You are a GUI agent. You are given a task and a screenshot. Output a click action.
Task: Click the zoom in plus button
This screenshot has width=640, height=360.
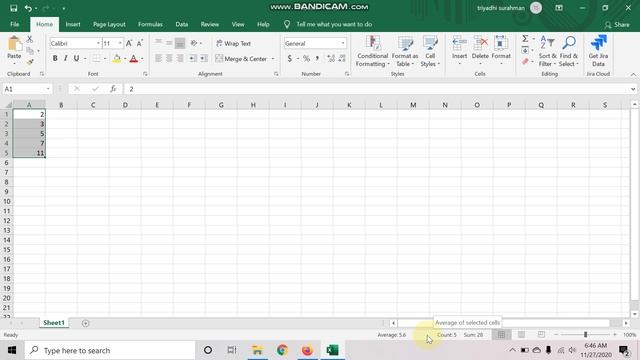(615, 335)
